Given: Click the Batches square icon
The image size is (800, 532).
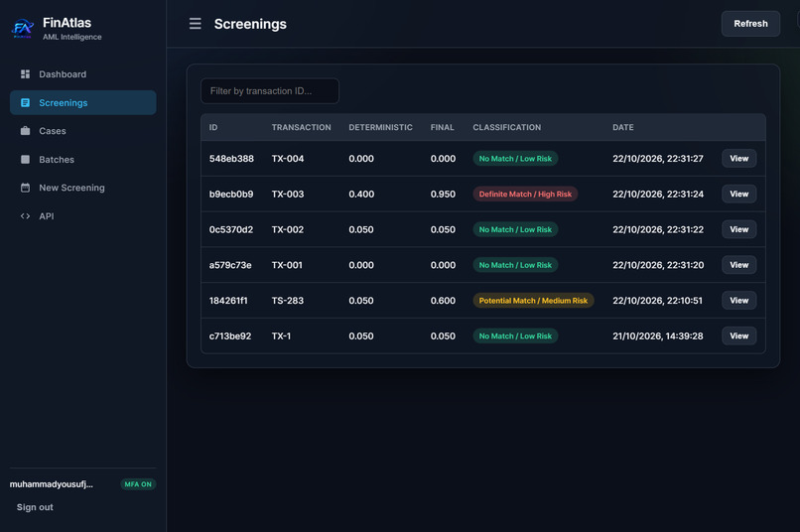Looking at the screenshot, I should pos(25,159).
